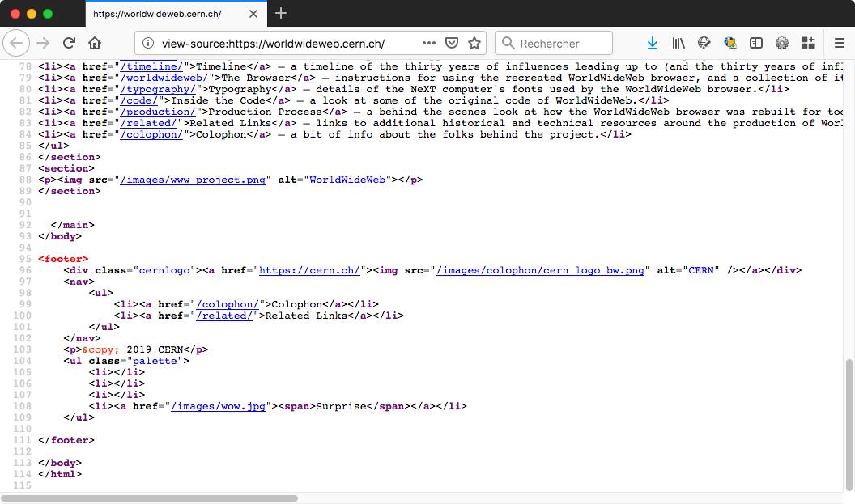This screenshot has width=855, height=504.
Task: Click the forward navigation arrow
Action: coord(43,43)
